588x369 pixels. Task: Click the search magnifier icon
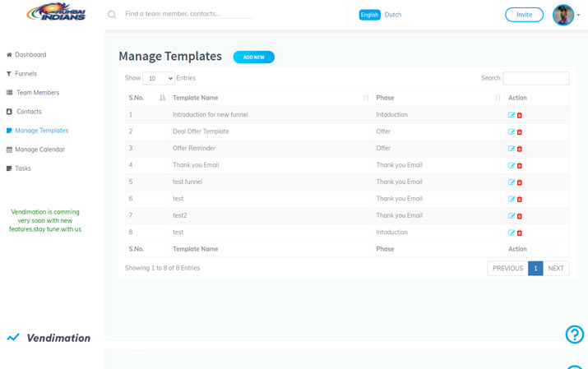pos(112,15)
